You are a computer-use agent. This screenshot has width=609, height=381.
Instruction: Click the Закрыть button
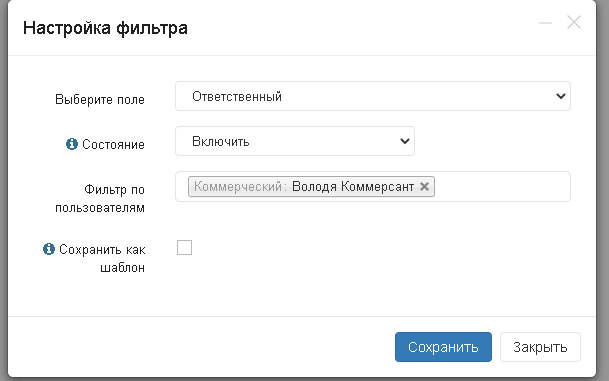point(540,347)
